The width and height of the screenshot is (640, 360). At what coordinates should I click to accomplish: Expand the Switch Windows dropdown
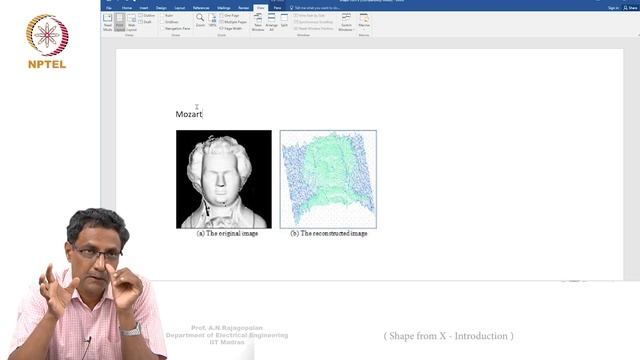(x=346, y=22)
